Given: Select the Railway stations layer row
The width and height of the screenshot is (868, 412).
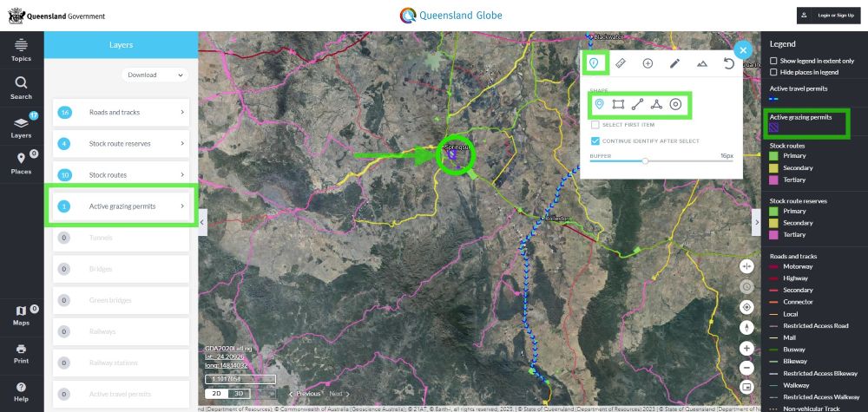Looking at the screenshot, I should [121, 363].
